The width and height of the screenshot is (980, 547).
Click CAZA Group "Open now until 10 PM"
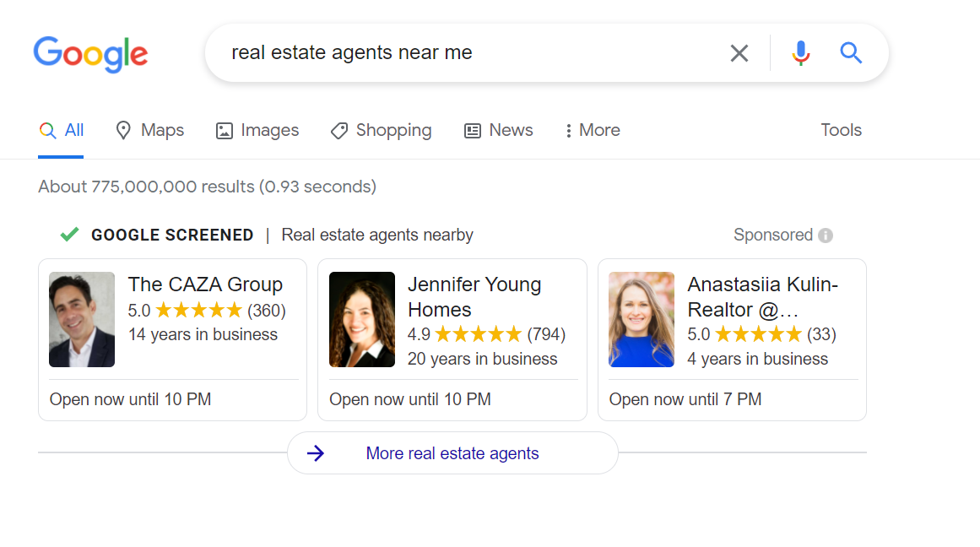coord(130,399)
